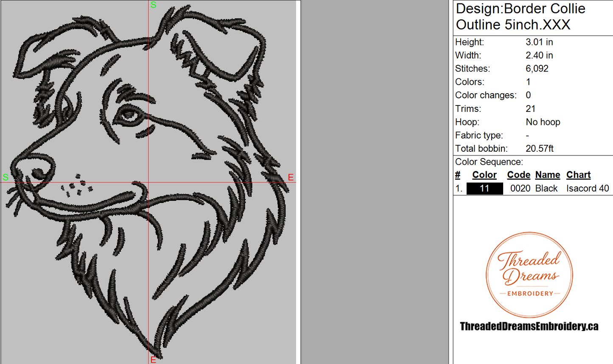Click the '#' column header
This screenshot has height=364, width=613.
click(458, 175)
